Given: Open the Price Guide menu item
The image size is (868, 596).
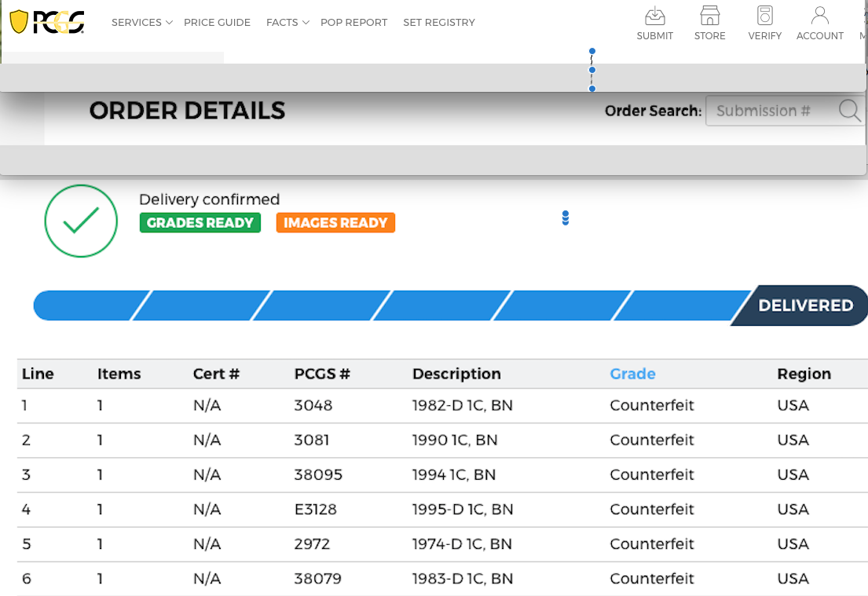Looking at the screenshot, I should pyautogui.click(x=217, y=23).
